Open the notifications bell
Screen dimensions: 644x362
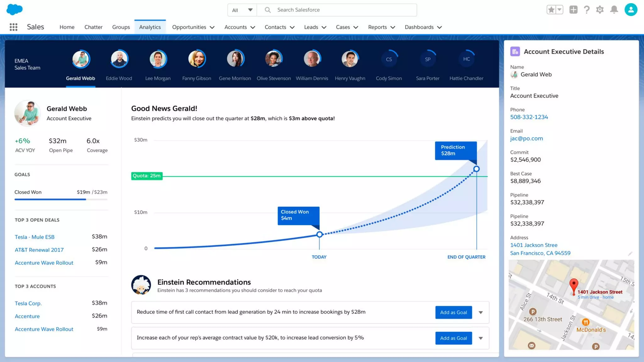click(x=614, y=10)
